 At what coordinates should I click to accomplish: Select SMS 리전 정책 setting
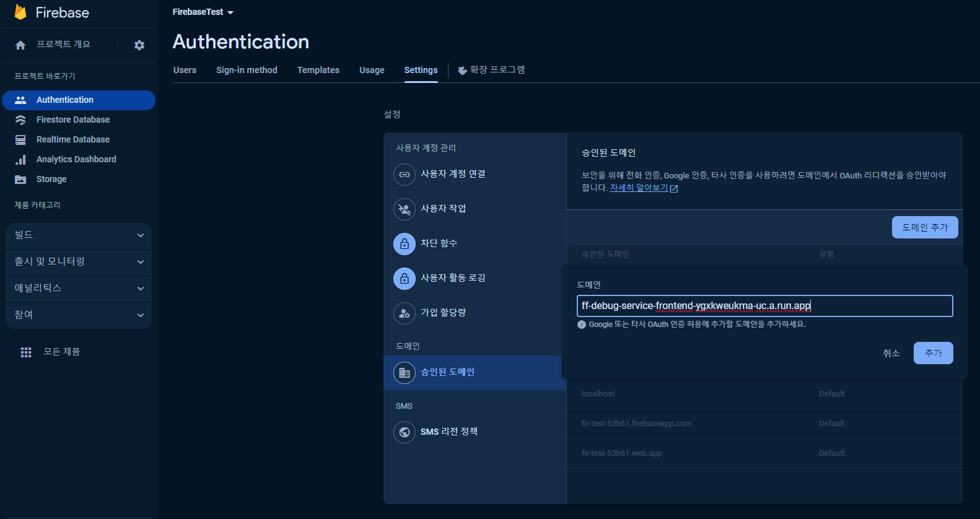coord(475,432)
